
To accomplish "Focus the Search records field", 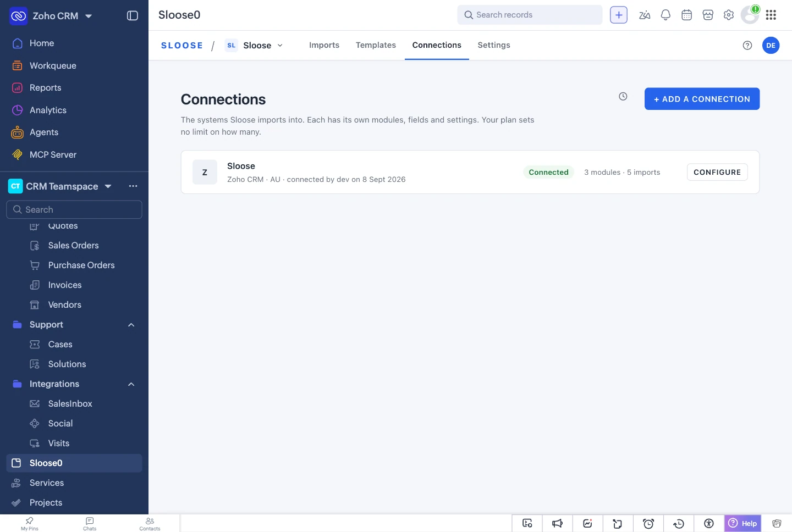I will click(530, 15).
